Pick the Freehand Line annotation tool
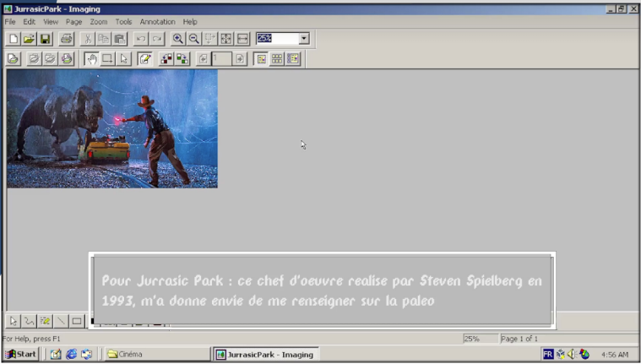641x364 pixels. [x=29, y=322]
